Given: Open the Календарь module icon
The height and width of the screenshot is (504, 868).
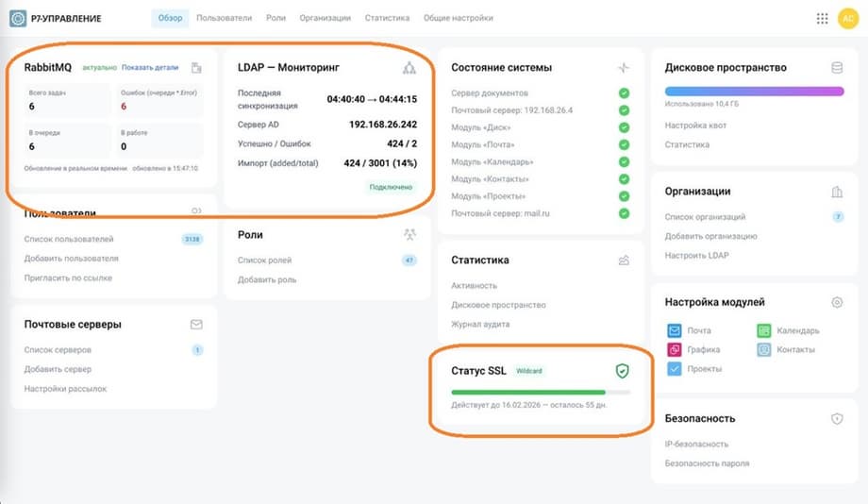Looking at the screenshot, I should (x=764, y=330).
